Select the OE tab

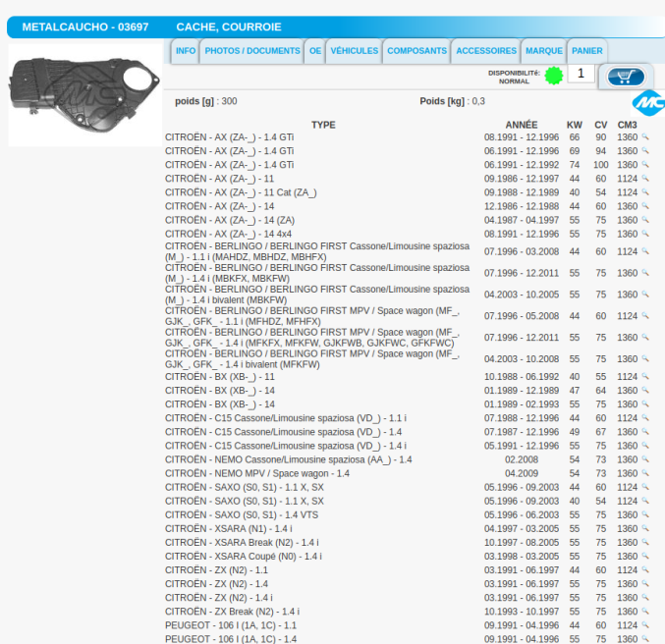(314, 51)
